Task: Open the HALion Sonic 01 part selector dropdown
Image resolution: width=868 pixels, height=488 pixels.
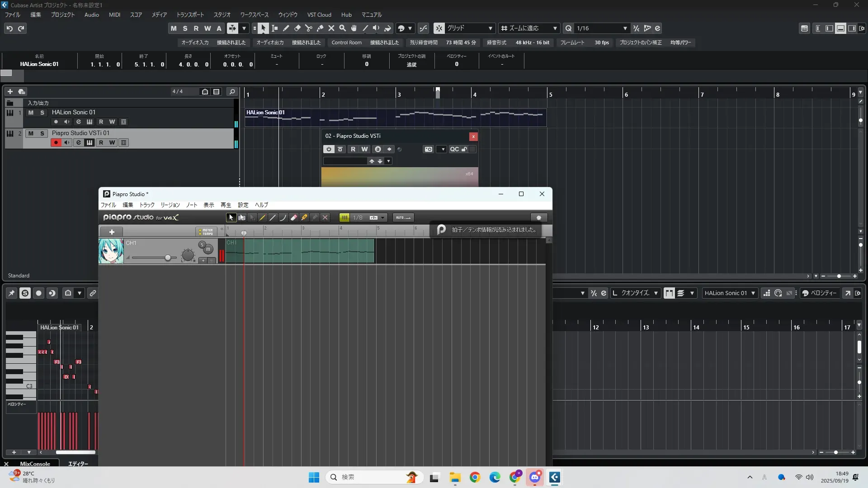Action: click(x=753, y=293)
